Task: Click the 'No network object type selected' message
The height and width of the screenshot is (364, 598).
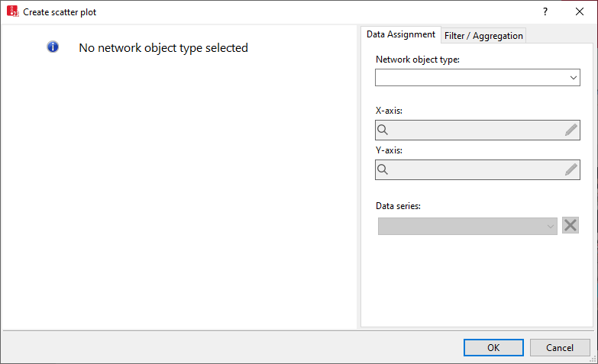Action: pos(163,47)
